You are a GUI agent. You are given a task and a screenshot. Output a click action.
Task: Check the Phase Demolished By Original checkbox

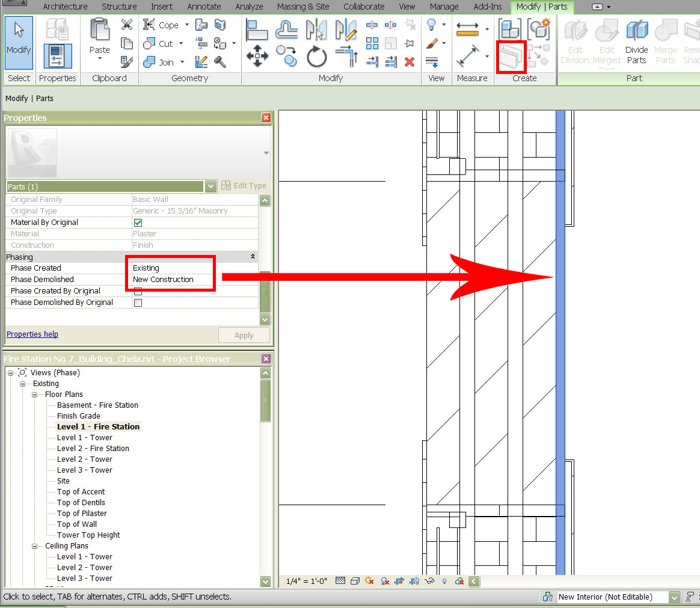tap(138, 302)
